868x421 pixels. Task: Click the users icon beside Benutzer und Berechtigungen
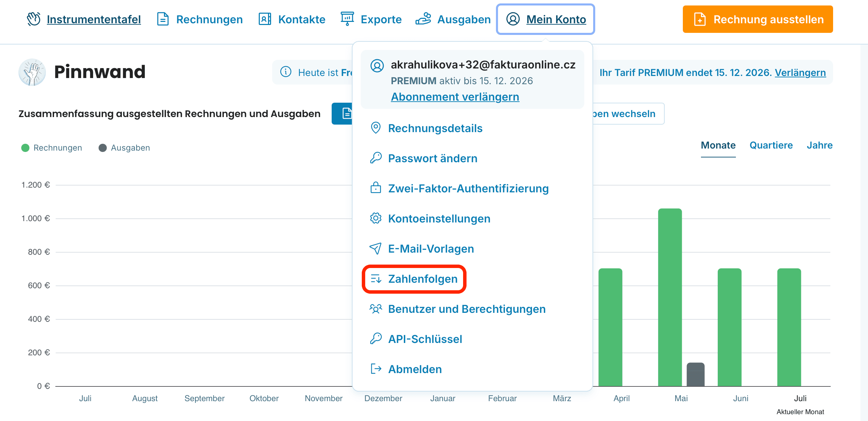[376, 309]
